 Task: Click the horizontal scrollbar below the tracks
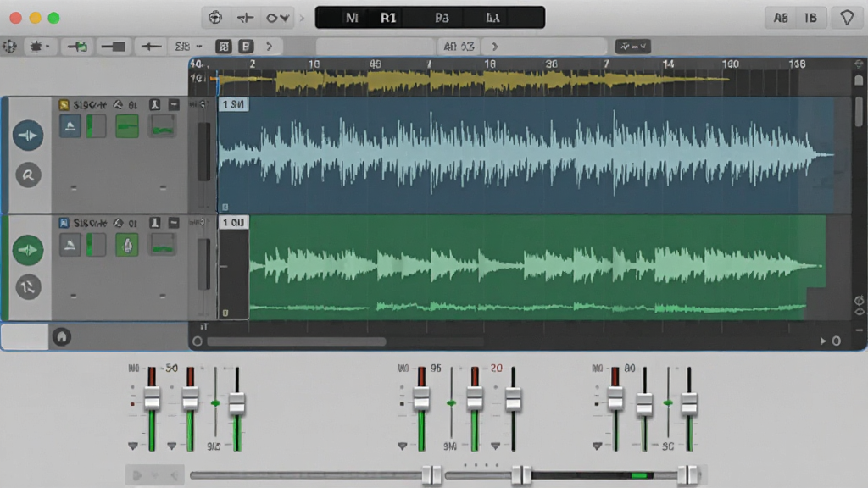tap(297, 341)
